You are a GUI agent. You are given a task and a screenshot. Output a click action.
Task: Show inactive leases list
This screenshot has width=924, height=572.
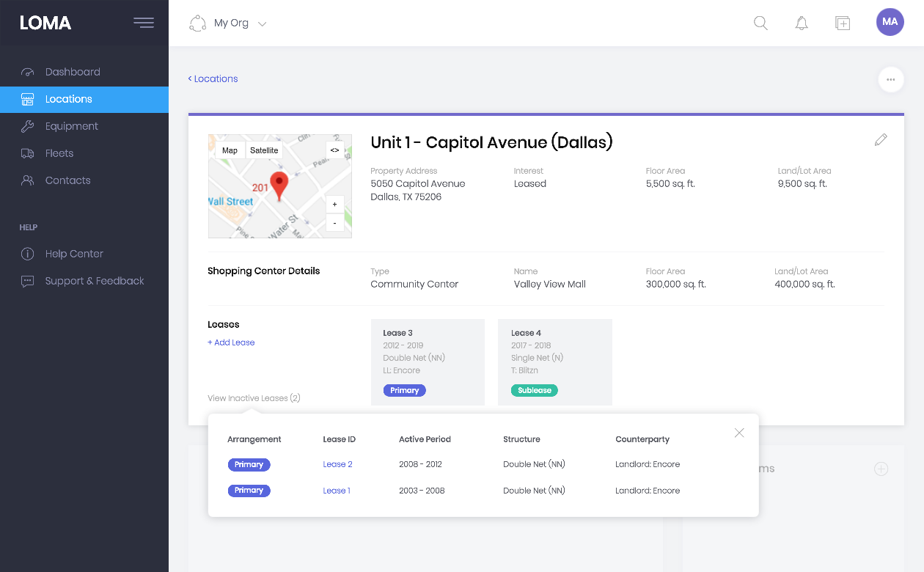pyautogui.click(x=254, y=397)
